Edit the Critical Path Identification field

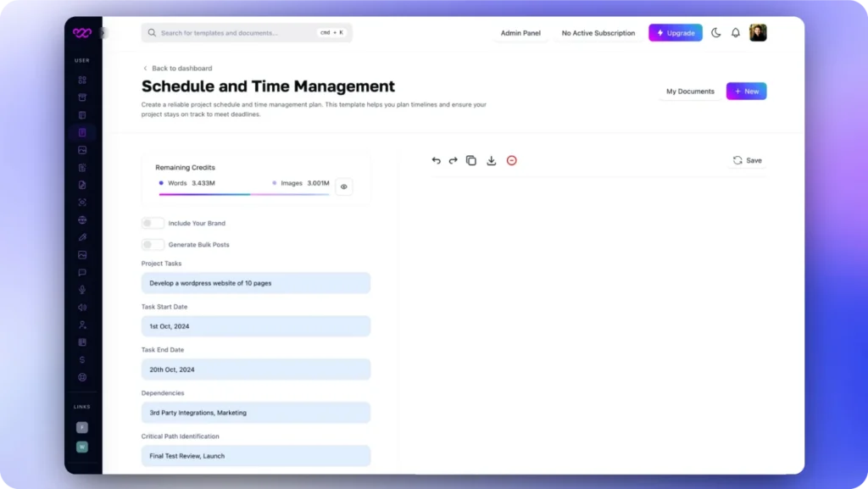(256, 456)
